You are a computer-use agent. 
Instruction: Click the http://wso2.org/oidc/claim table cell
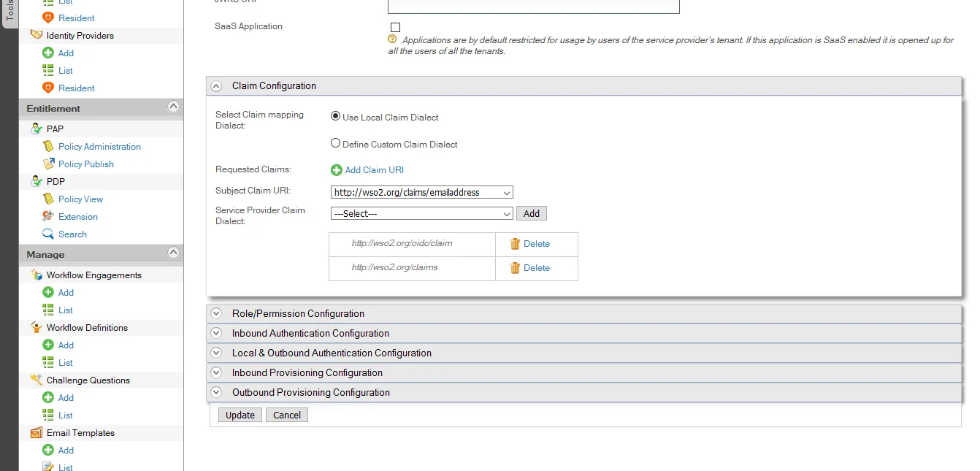pyautogui.click(x=413, y=244)
